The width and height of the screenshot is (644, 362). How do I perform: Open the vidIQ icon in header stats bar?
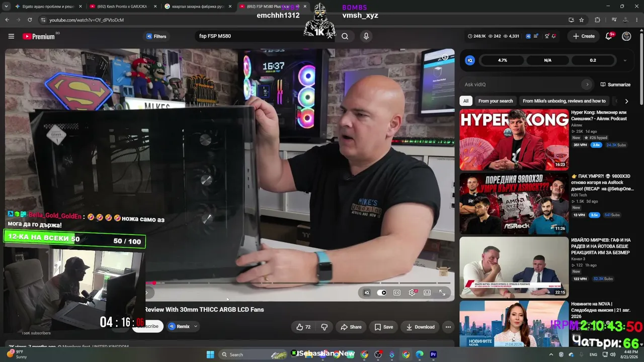pos(528,36)
